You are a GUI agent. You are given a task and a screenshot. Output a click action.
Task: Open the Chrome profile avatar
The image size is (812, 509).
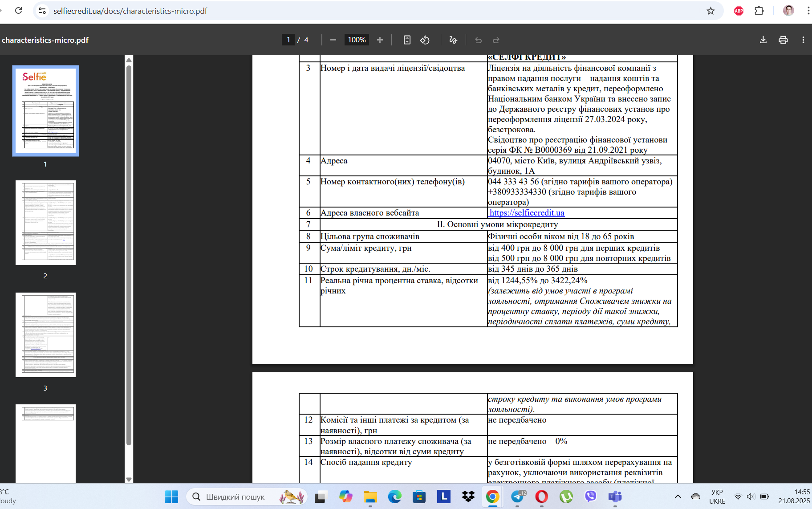(788, 11)
